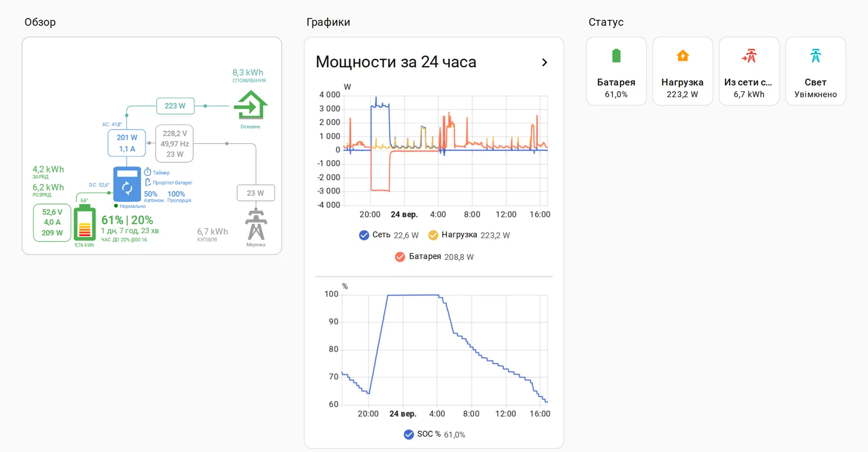
Task: Click the 8,3 kWh Споживання value
Action: pos(248,72)
